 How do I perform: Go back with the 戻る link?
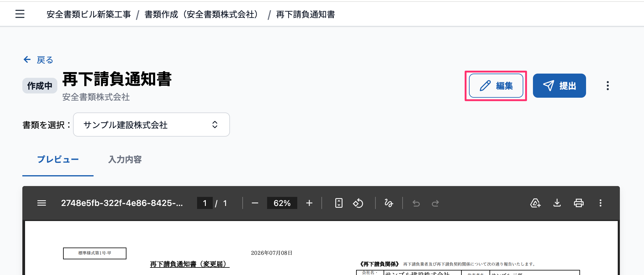tap(38, 60)
